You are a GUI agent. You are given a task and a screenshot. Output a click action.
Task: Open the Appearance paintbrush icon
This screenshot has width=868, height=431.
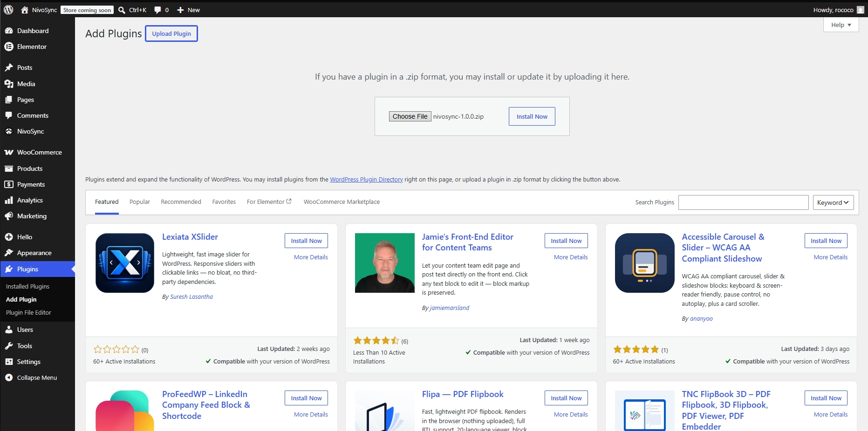(9, 253)
